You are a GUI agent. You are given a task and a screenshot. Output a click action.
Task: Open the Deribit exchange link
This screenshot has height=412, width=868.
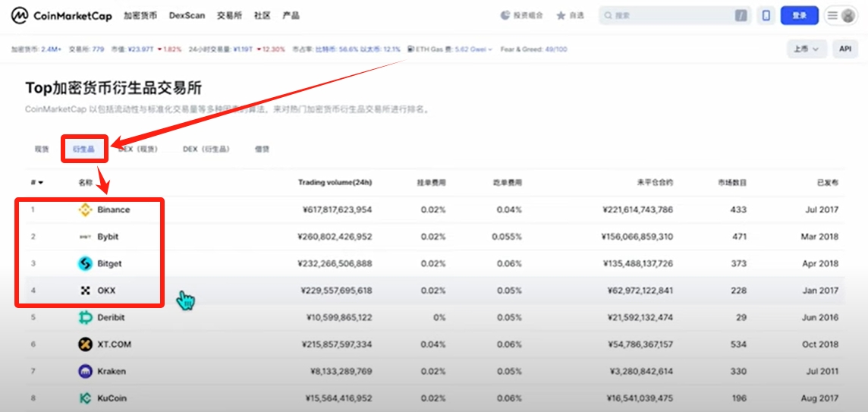pyautogui.click(x=111, y=317)
